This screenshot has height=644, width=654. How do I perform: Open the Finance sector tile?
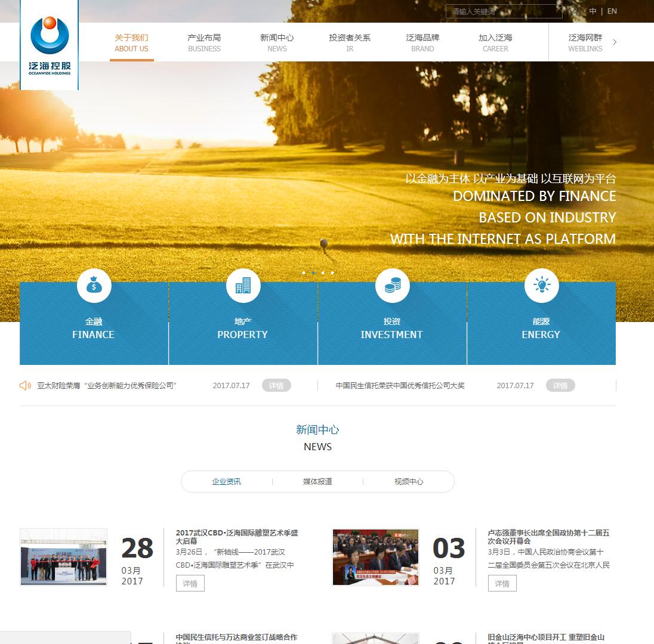[94, 323]
